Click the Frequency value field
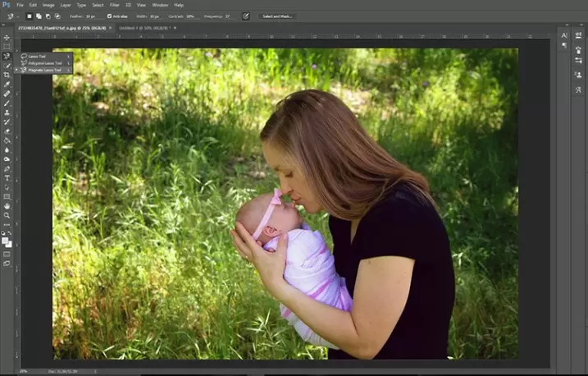Image resolution: width=588 pixels, height=376 pixels. (230, 16)
